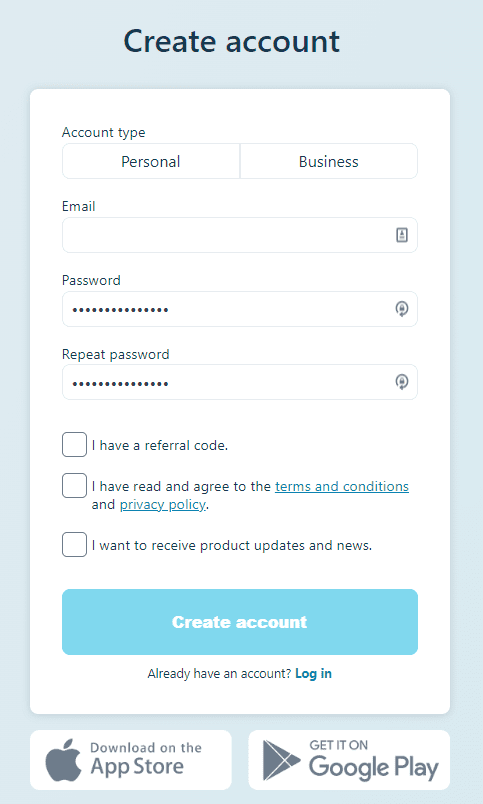Image resolution: width=483 pixels, height=804 pixels.
Task: Click the password manager icon in Password field
Action: coord(402,309)
